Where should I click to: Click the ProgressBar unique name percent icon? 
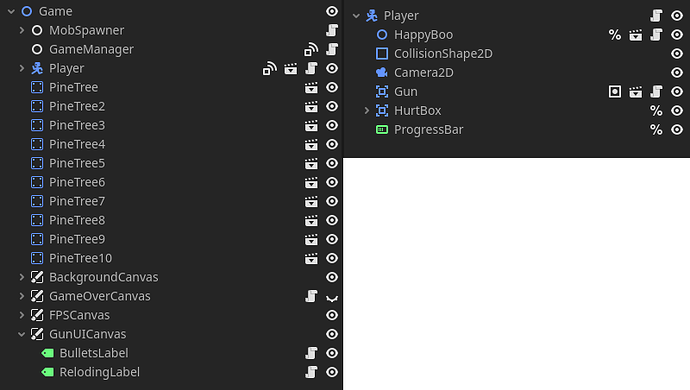pyautogui.click(x=656, y=130)
